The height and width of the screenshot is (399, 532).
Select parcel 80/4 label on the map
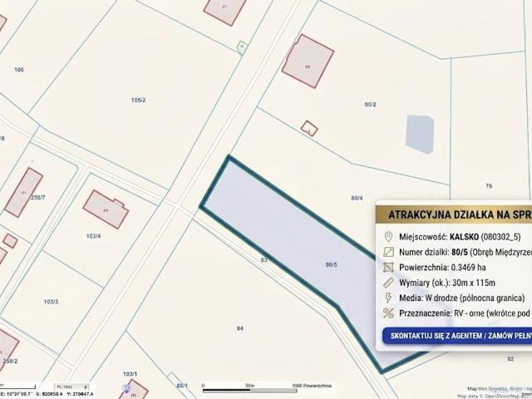pos(357,198)
